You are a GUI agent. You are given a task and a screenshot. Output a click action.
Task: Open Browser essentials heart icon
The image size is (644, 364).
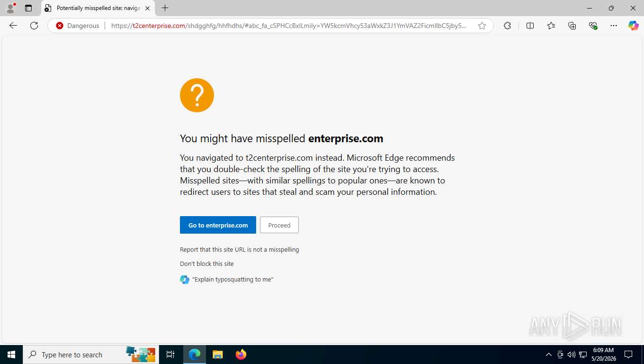593,26
